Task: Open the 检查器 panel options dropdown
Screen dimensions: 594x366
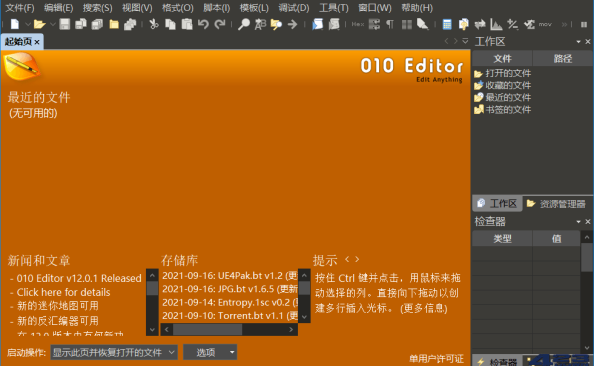Action: 578,221
